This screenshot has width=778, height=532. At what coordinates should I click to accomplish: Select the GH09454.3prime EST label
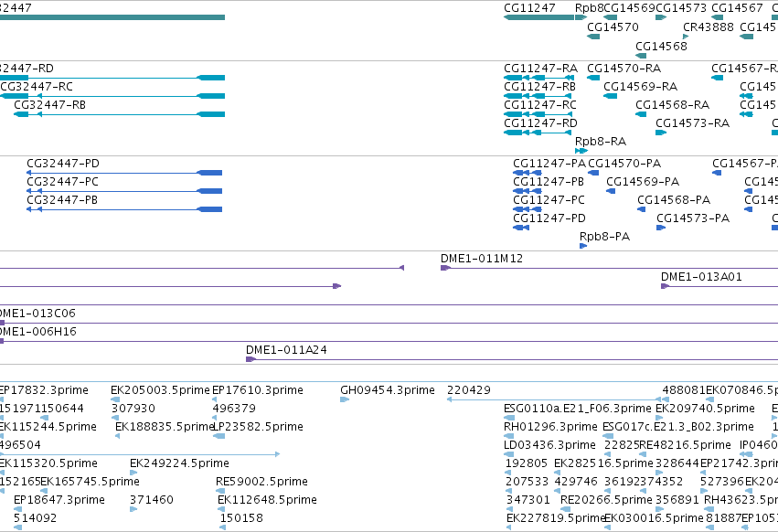coord(388,390)
